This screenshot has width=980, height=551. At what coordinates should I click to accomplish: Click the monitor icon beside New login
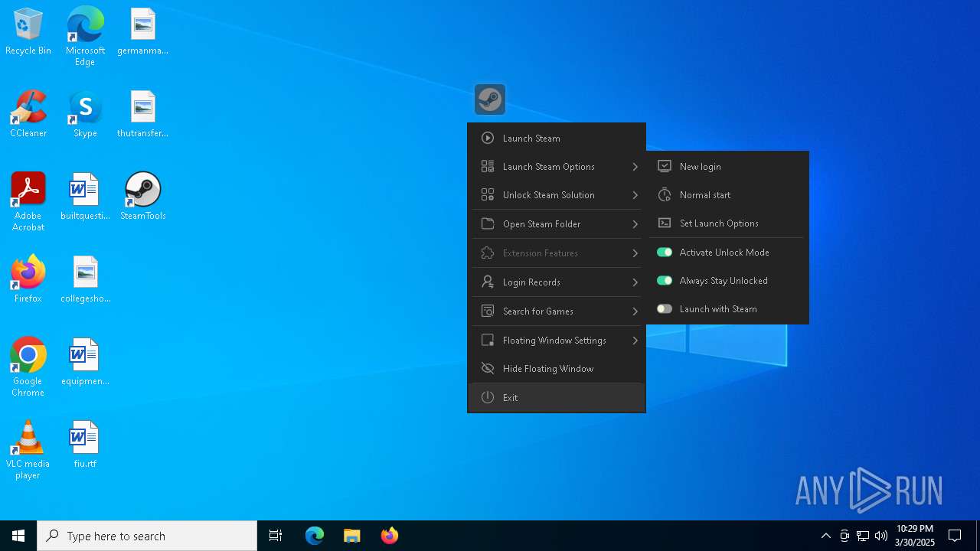[665, 167]
